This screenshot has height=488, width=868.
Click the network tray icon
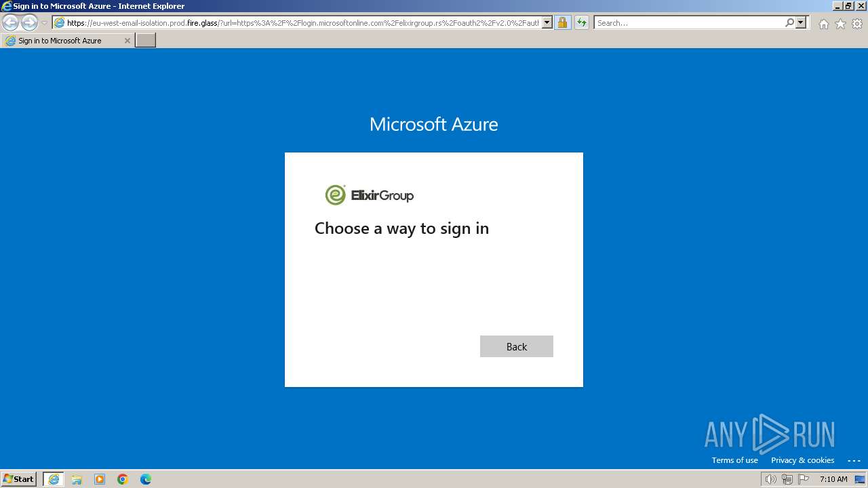coord(787,479)
